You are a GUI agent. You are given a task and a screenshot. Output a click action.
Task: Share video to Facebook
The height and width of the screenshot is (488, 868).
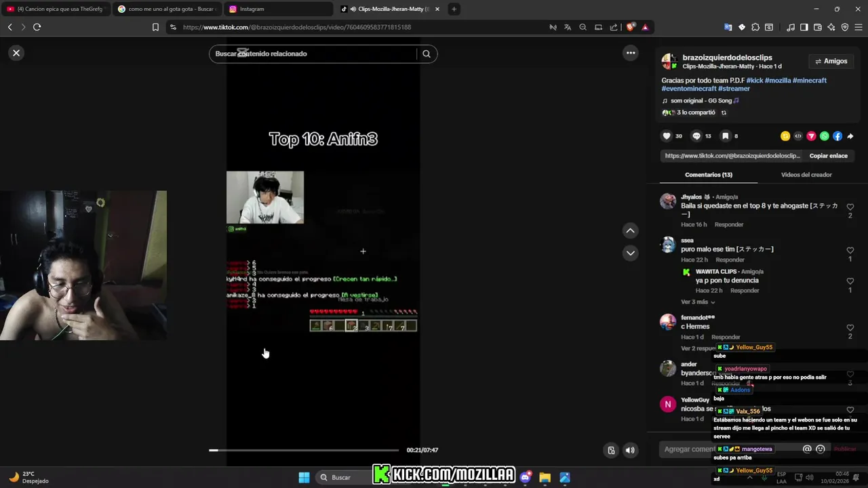tap(837, 136)
